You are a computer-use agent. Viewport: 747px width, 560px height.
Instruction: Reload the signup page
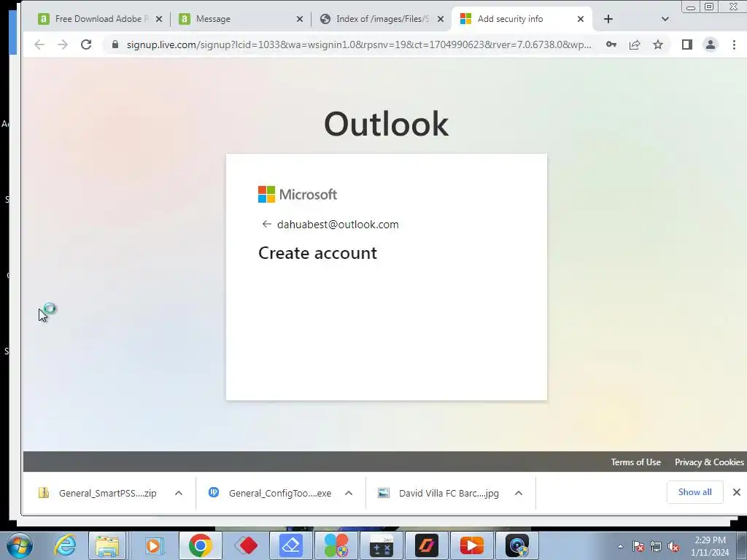[86, 44]
